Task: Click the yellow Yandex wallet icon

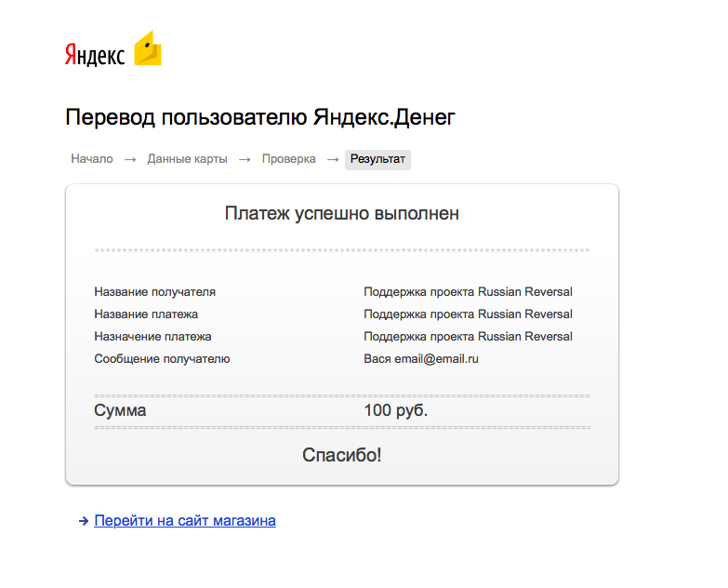Action: (x=148, y=49)
